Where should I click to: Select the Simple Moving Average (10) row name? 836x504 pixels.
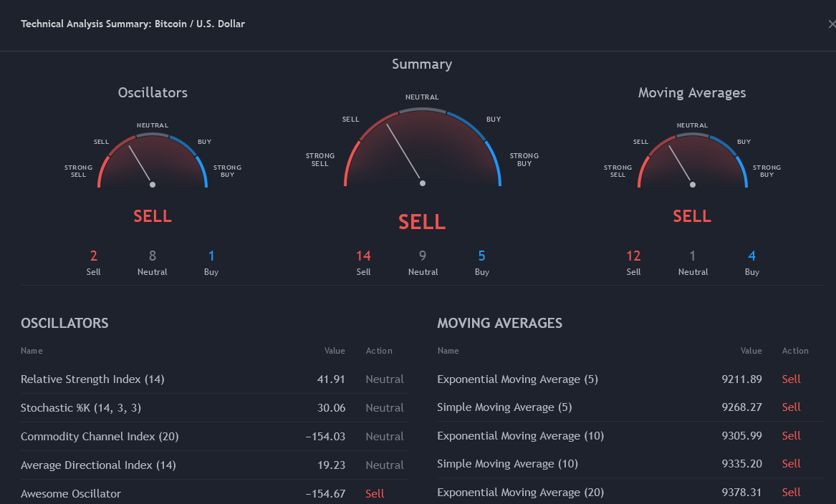point(508,464)
